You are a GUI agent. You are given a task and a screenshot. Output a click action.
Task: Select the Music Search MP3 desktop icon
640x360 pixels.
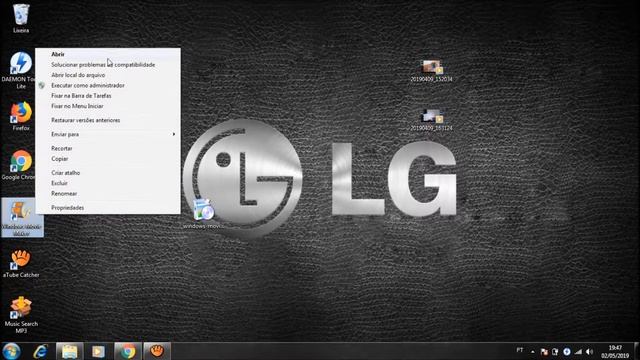coord(21,315)
